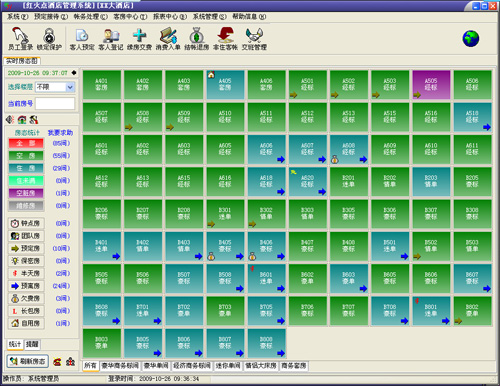The height and width of the screenshot is (386, 500).
Task: Expand the 选择楼层 floor dropdown
Action: tap(70, 87)
